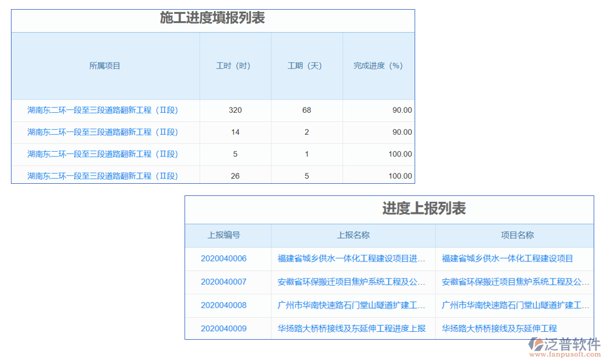
Task: Open report number 2020040008
Action: click(223, 305)
